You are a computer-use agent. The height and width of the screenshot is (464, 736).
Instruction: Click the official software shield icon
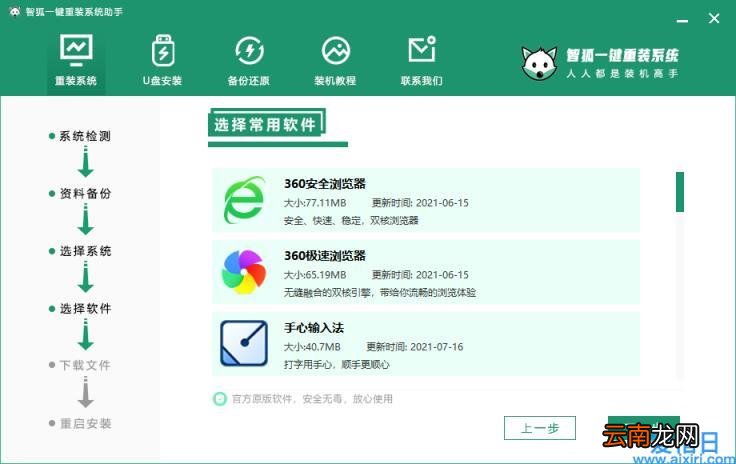219,399
